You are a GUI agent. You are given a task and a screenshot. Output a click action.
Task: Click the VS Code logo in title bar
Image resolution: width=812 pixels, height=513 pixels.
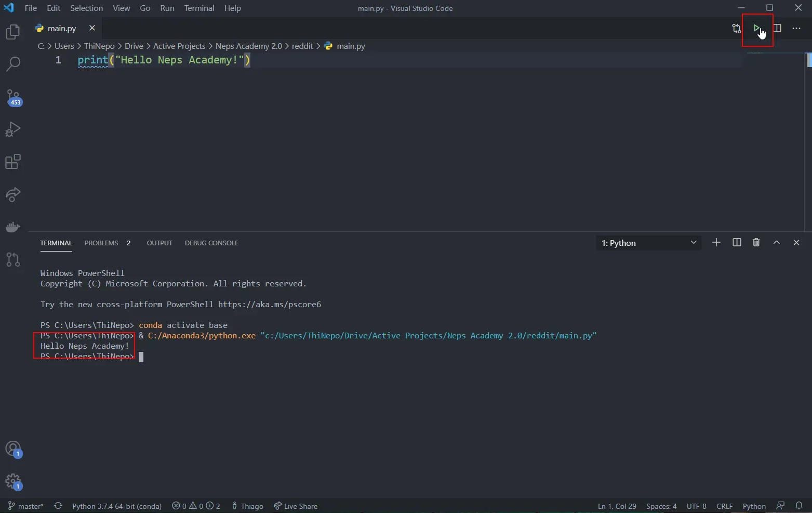click(x=9, y=8)
